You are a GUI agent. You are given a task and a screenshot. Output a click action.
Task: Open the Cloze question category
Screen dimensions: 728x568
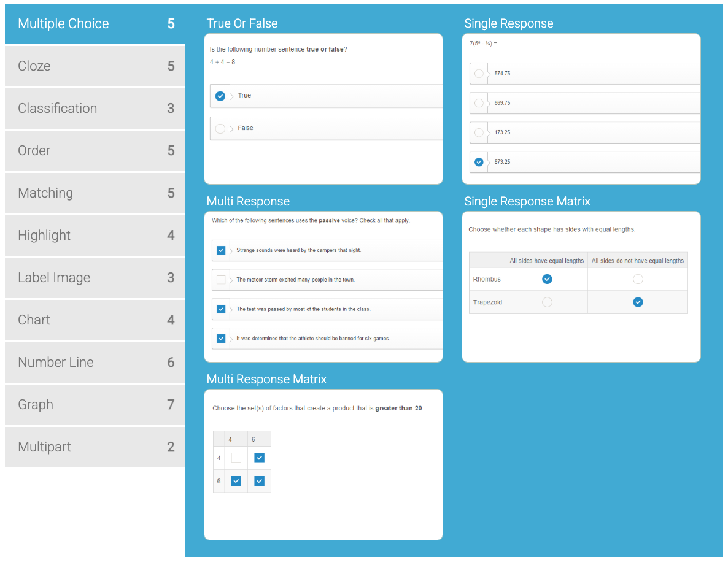95,66
